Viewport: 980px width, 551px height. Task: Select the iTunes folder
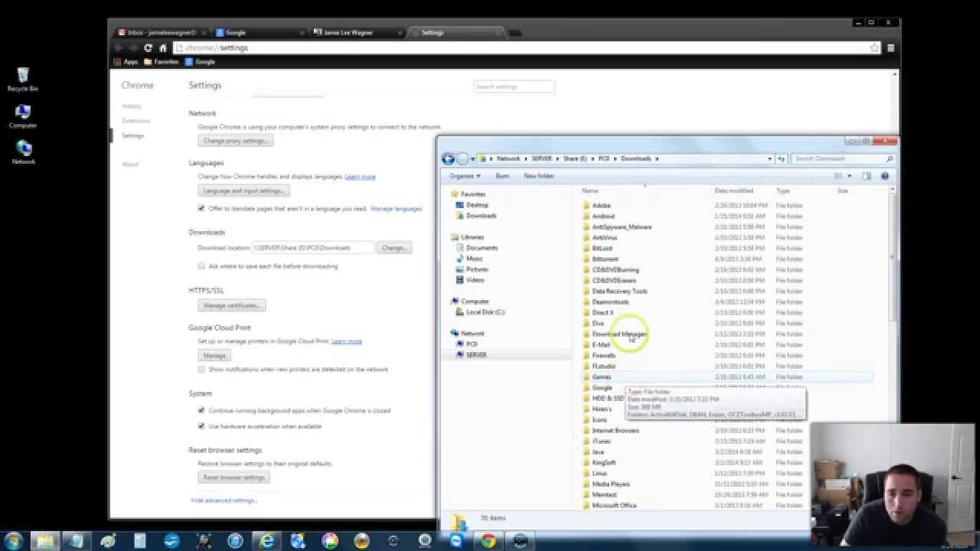601,441
